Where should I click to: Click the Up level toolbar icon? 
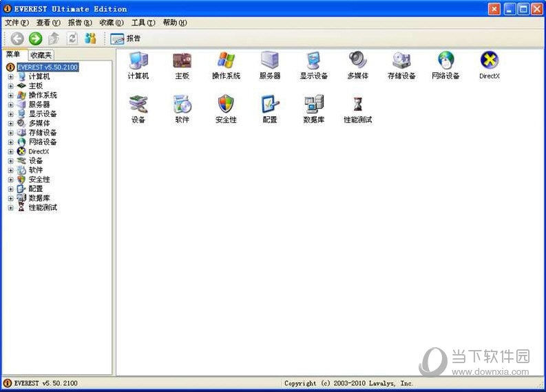(x=53, y=39)
